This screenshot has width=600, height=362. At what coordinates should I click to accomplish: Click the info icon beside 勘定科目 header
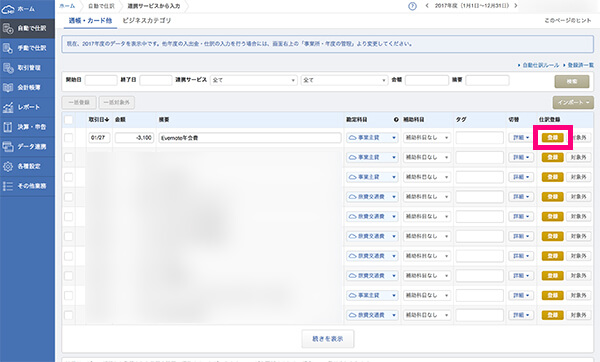pyautogui.click(x=396, y=120)
